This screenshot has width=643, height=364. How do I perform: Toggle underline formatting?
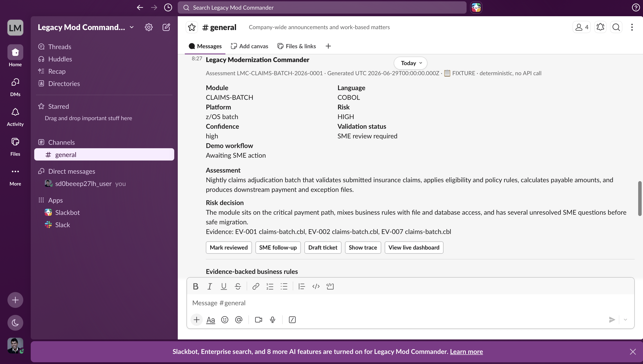[x=224, y=286]
